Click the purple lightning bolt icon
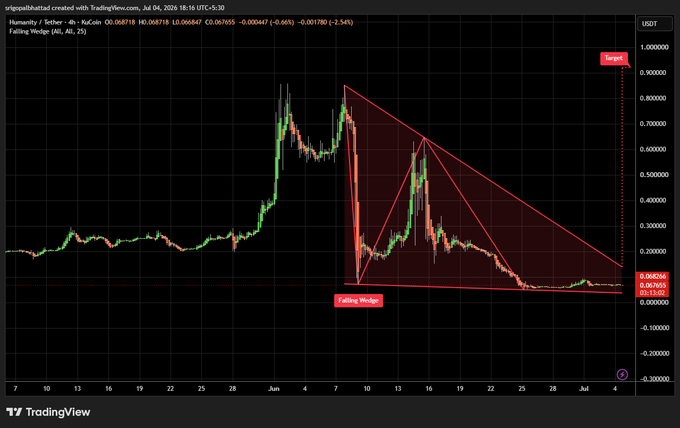This screenshot has height=428, width=680. coord(622,374)
